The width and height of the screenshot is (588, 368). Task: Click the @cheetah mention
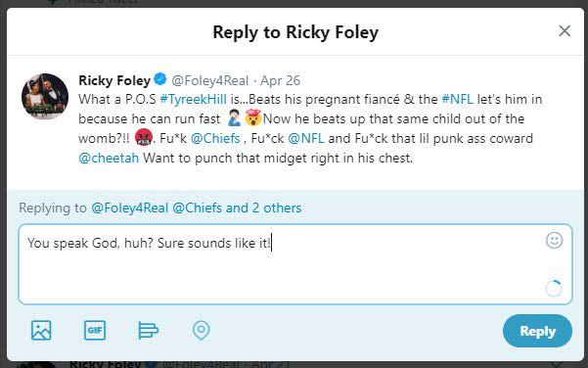[109, 158]
